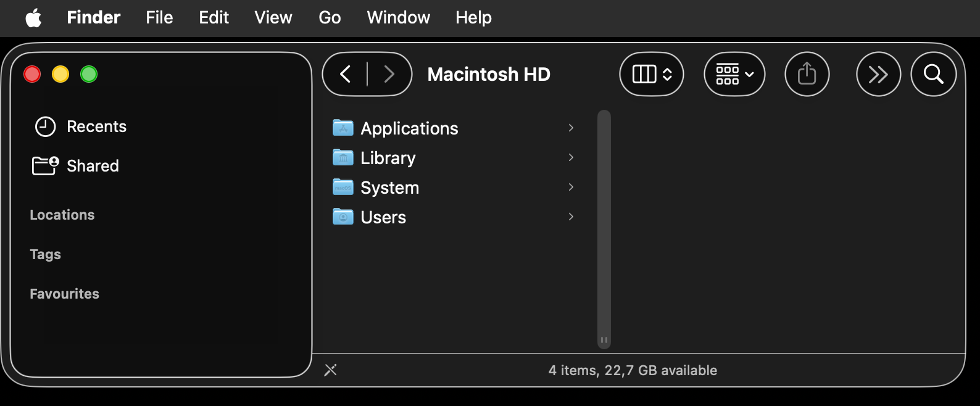Click the back navigation arrow
The height and width of the screenshot is (406, 980).
point(346,75)
